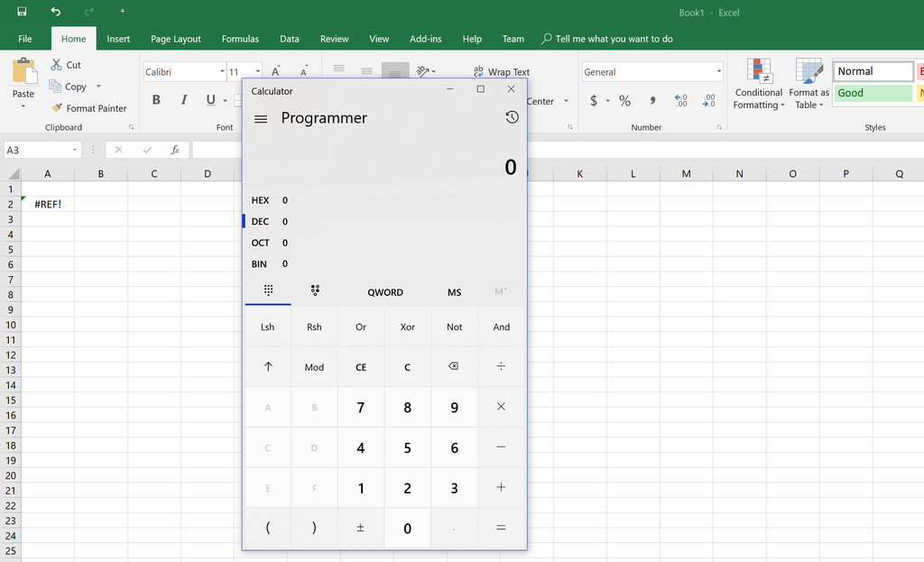The image size is (924, 562).
Task: Click the Paste clipboard icon
Action: click(x=24, y=71)
